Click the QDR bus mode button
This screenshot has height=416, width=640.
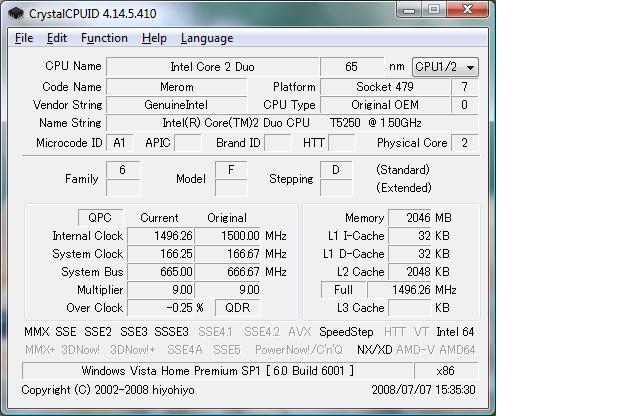pyautogui.click(x=238, y=308)
